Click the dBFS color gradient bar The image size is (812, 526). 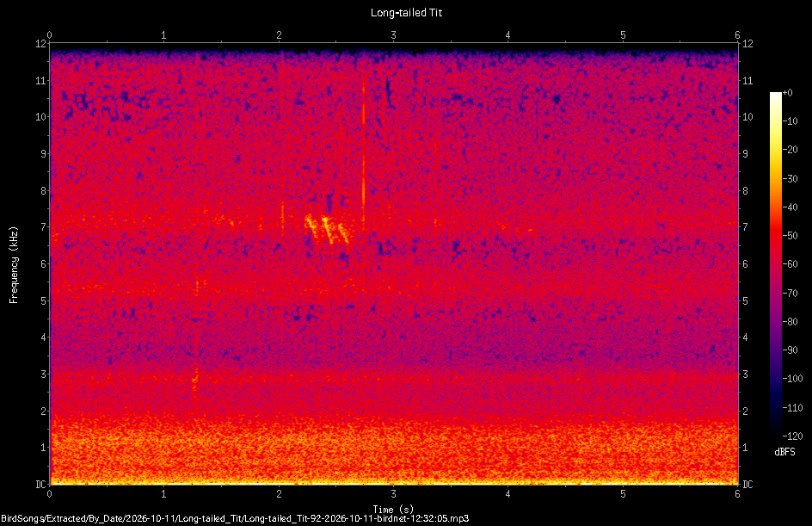coord(775,264)
